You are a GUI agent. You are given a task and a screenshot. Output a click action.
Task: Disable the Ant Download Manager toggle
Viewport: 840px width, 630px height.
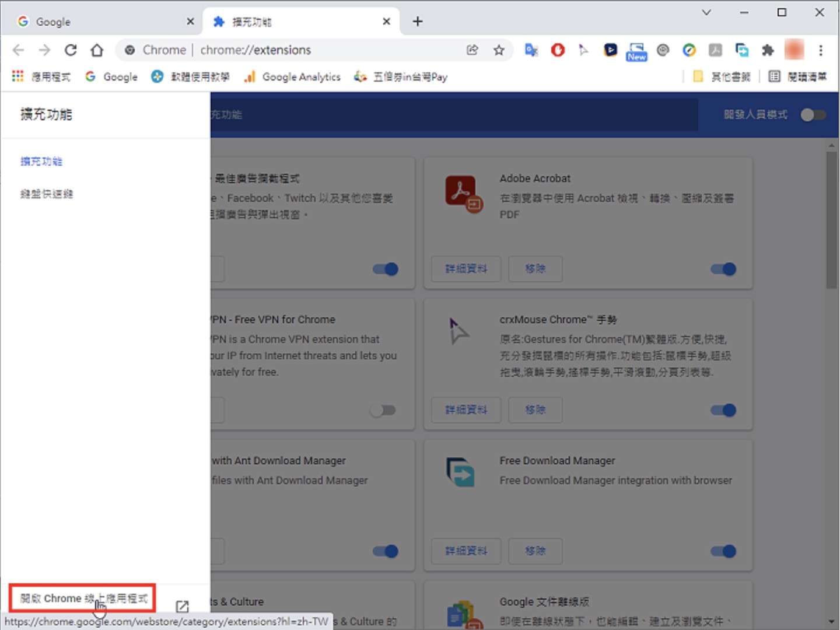point(385,551)
